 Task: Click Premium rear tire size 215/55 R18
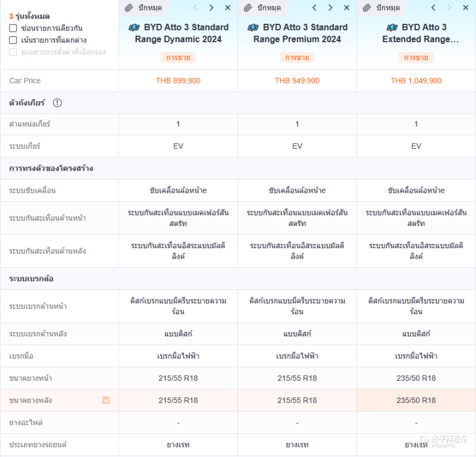pyautogui.click(x=297, y=400)
